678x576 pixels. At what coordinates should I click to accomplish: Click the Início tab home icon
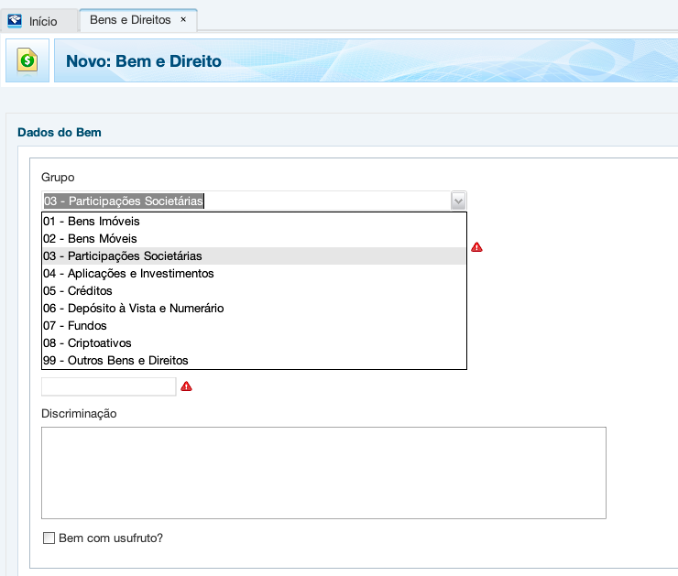tap(14, 20)
